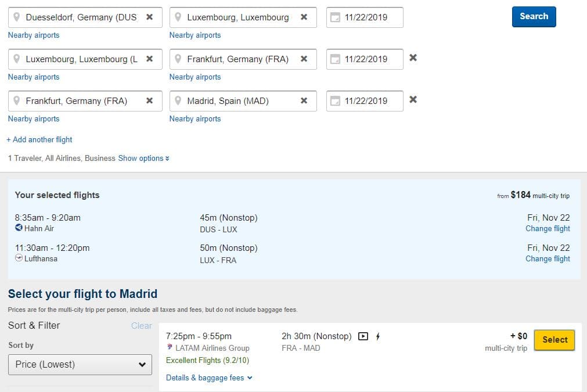Click the power outlet icon on LATAM flight
The image size is (587, 392).
378,336
